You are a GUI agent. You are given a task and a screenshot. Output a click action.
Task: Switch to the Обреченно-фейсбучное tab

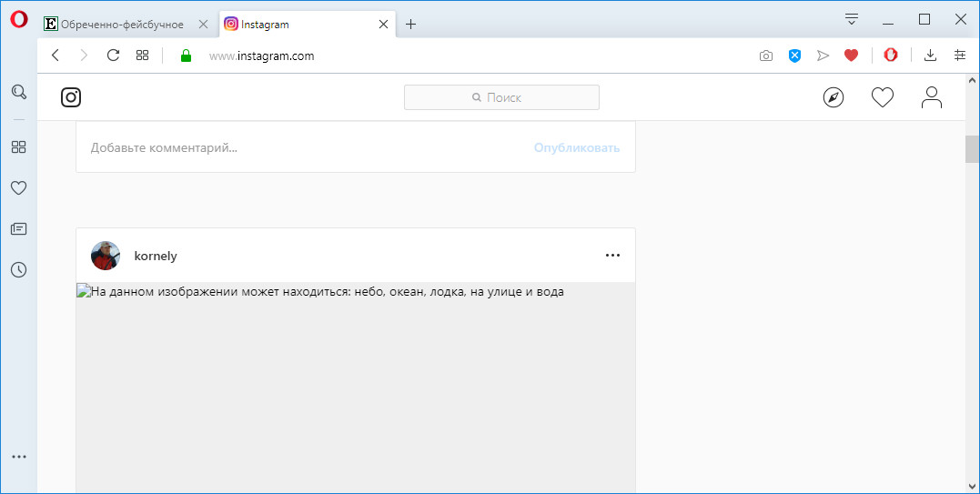(x=122, y=25)
